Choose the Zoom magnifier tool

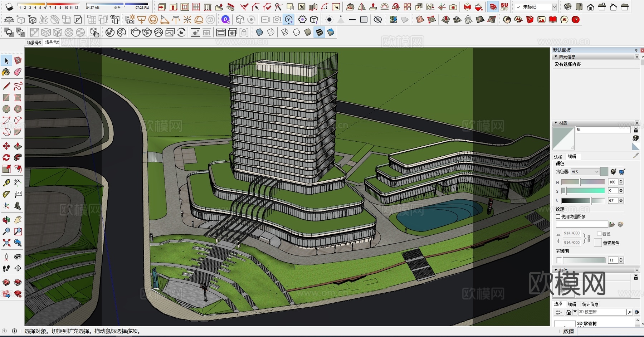6,231
